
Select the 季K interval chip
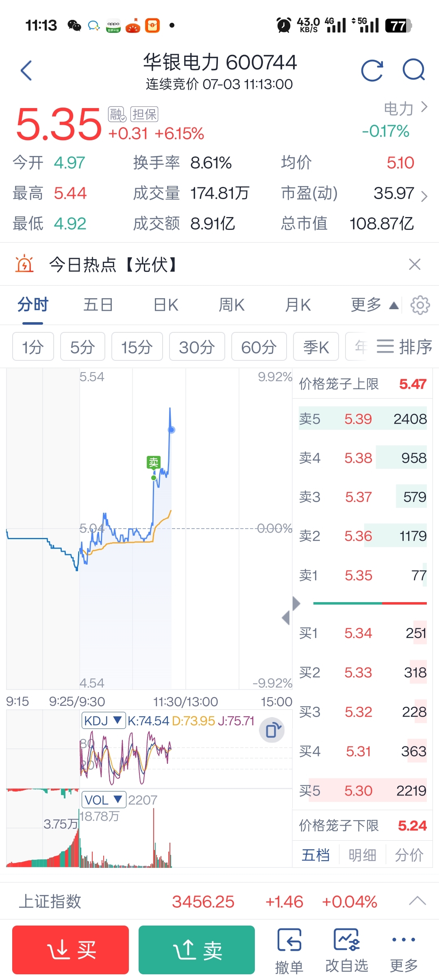[x=316, y=347]
